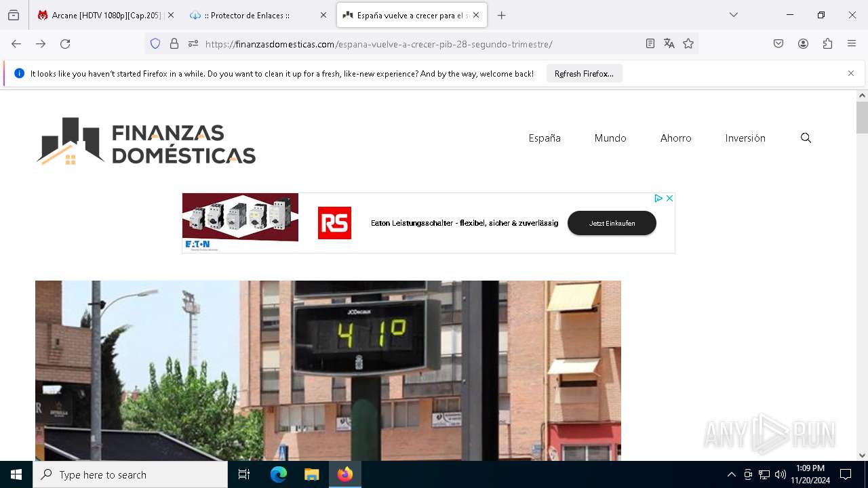Go back to previous page
Screen dimensions: 868x488
(x=16, y=43)
